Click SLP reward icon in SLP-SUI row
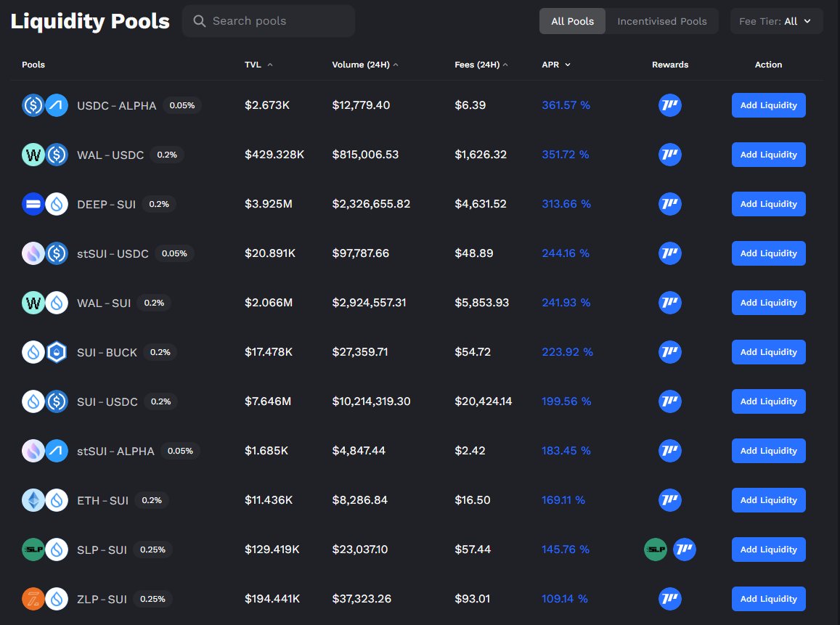This screenshot has width=840, height=625. click(x=655, y=550)
